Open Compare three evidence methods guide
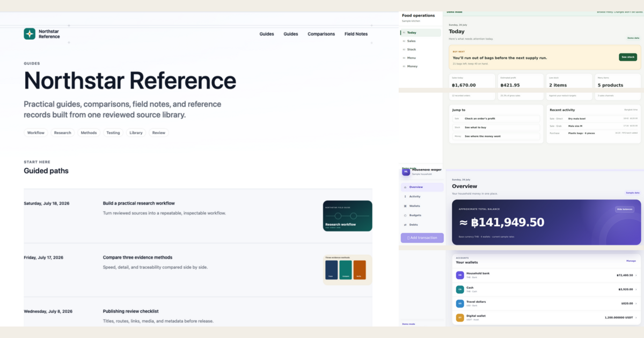Screen dimensions: 644x338 (138, 258)
